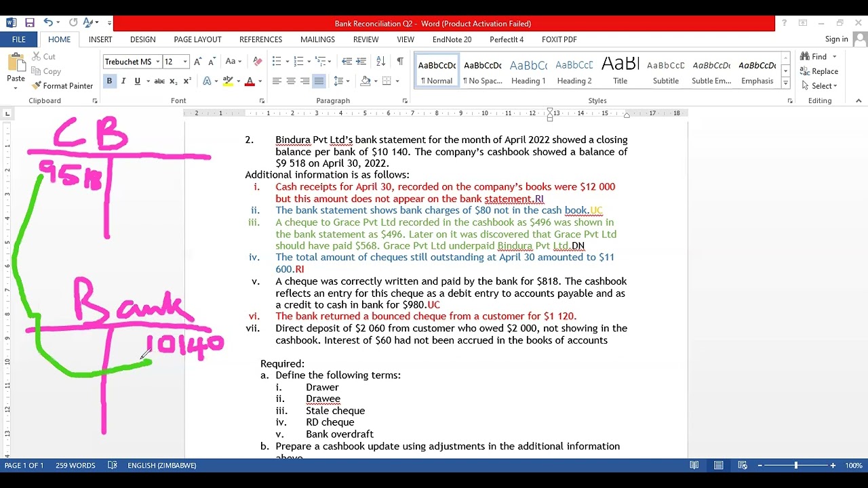Increase paragraph indent
Viewport: 868px width, 488px height.
(x=361, y=62)
